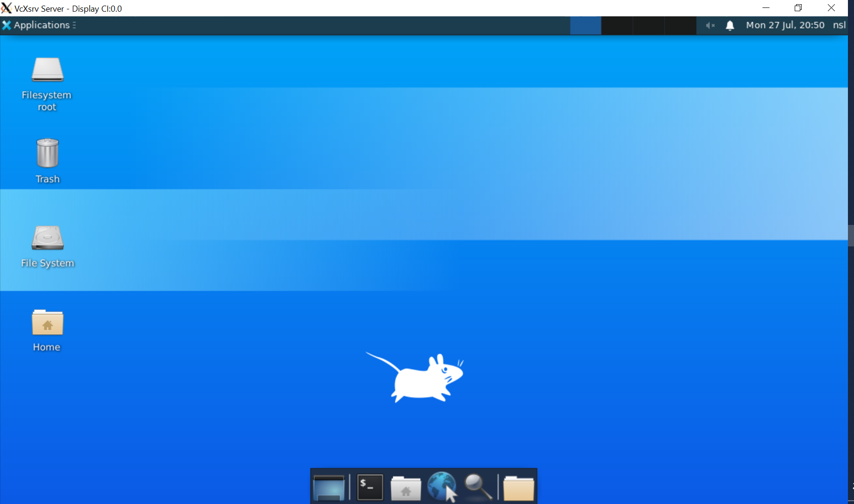Open the Applications menu
854x504 pixels.
42,25
